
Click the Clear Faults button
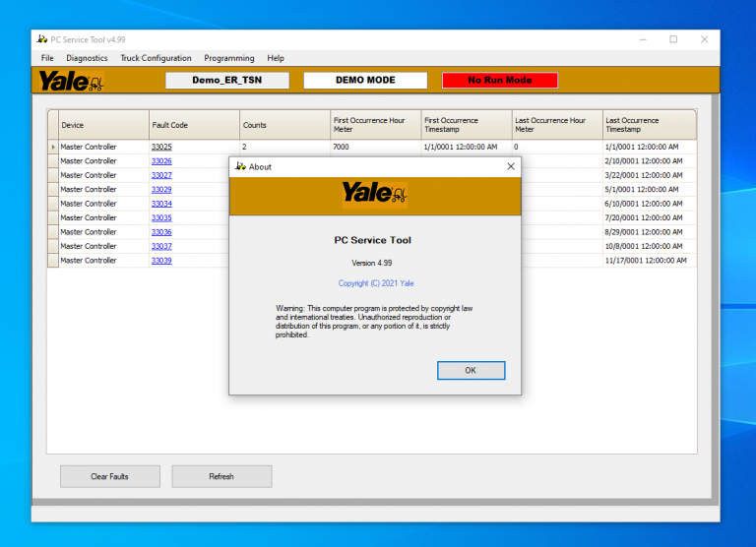click(x=110, y=476)
